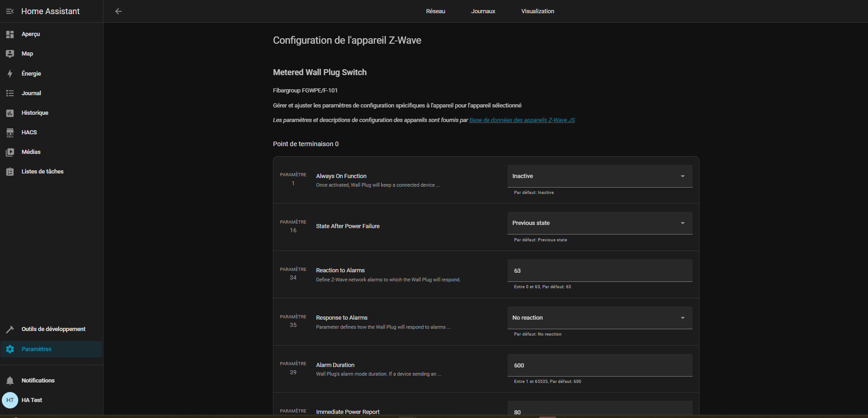The image size is (868, 418).
Task: Open the Map sidebar icon
Action: (x=10, y=54)
